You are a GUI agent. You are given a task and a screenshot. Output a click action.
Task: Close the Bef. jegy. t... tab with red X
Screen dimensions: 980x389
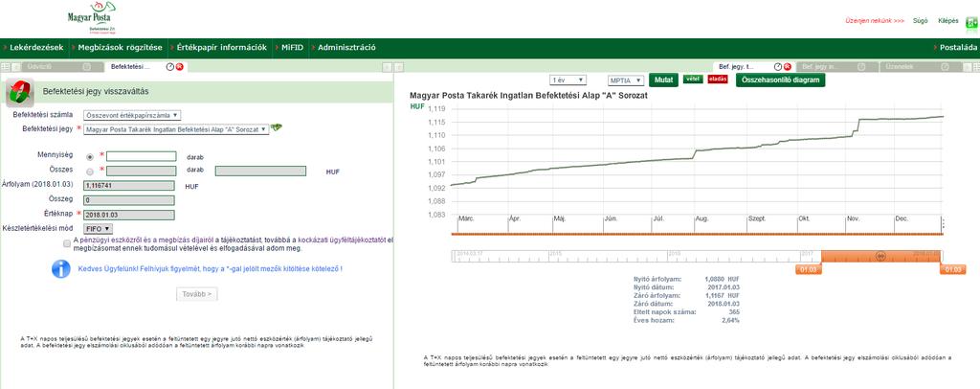787,67
